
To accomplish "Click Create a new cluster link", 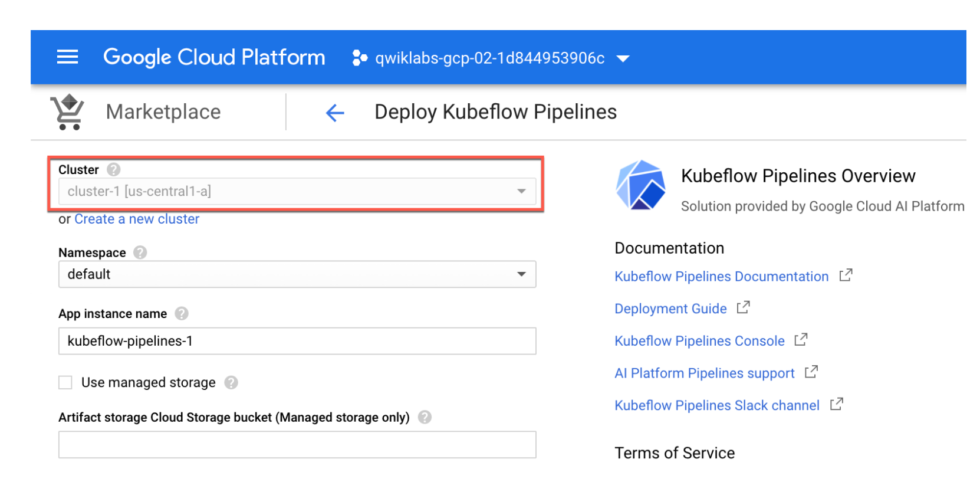I will click(137, 219).
